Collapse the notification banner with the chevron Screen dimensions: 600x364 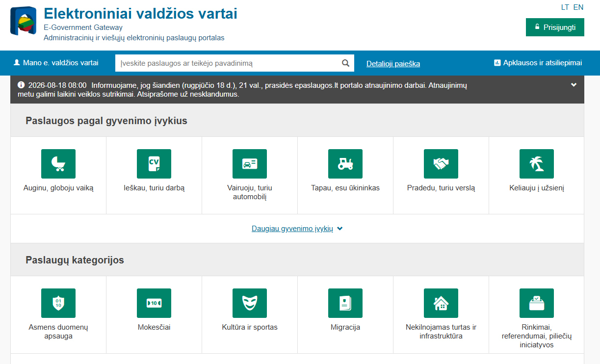tap(574, 85)
